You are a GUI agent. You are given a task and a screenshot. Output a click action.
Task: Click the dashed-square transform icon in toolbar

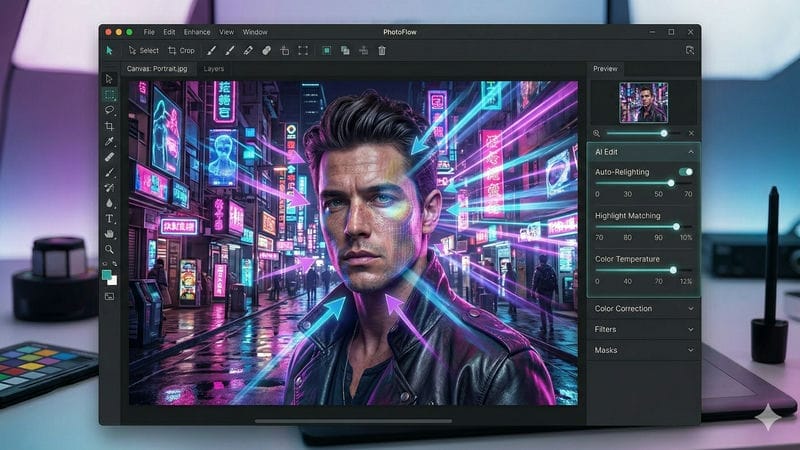303,50
